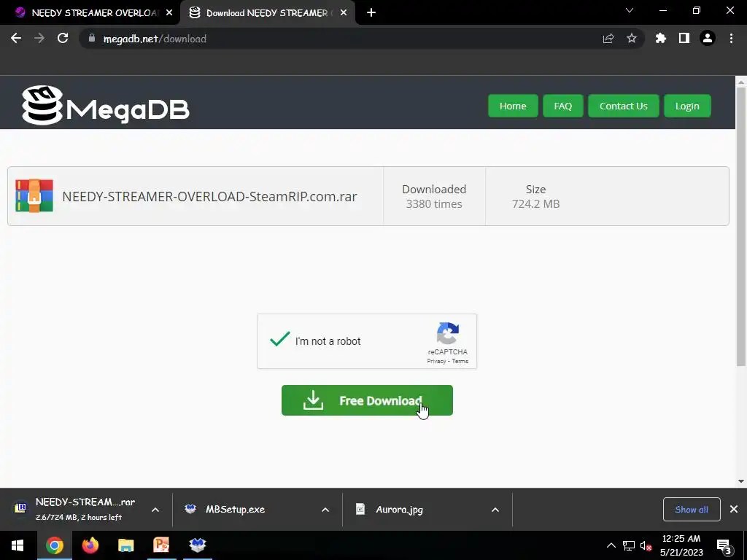
Task: Close the Download NEEDY STREAMER tab
Action: [x=344, y=13]
